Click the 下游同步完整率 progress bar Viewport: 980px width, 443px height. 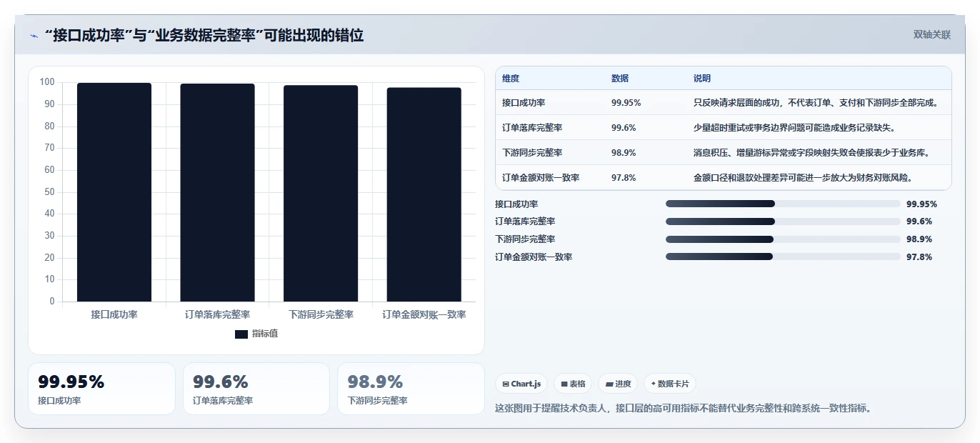click(x=783, y=239)
